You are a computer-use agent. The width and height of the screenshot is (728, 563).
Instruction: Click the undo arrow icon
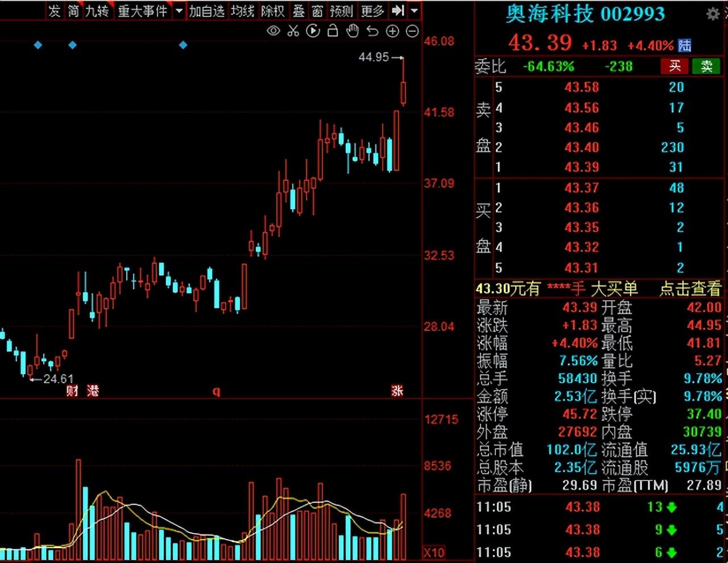point(373,31)
